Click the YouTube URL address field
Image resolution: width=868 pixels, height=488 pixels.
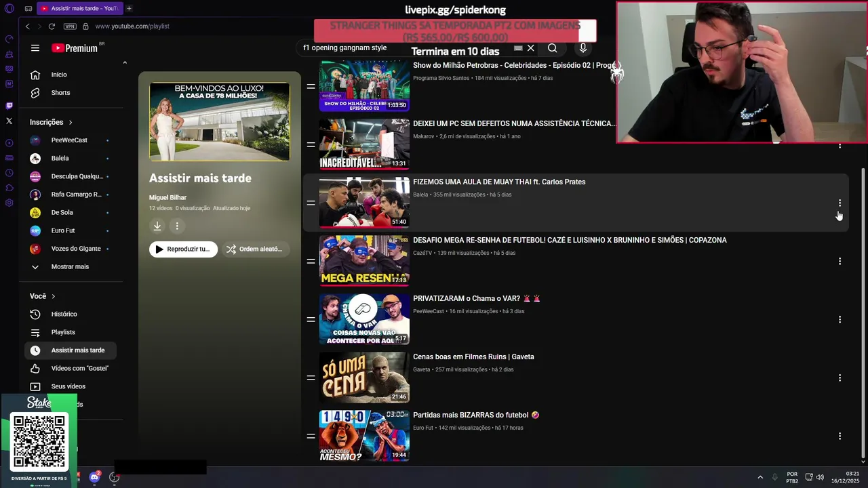(132, 26)
